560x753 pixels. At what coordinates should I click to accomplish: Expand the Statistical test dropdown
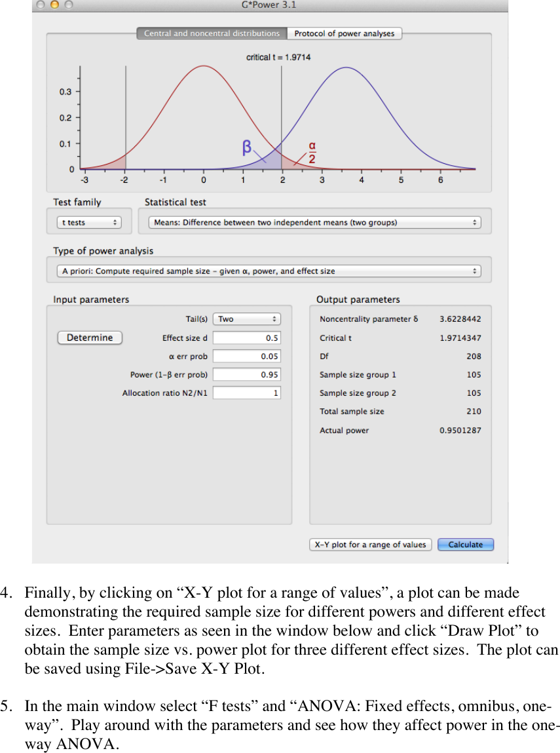click(314, 223)
